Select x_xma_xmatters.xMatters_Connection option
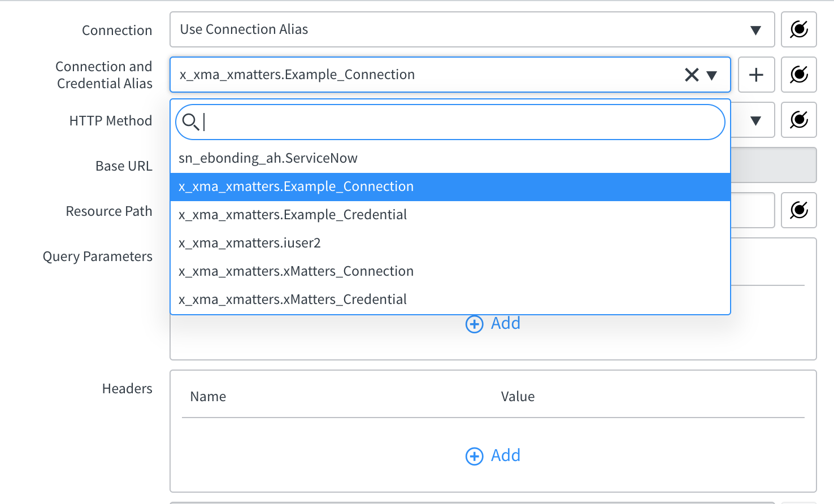 pos(450,271)
